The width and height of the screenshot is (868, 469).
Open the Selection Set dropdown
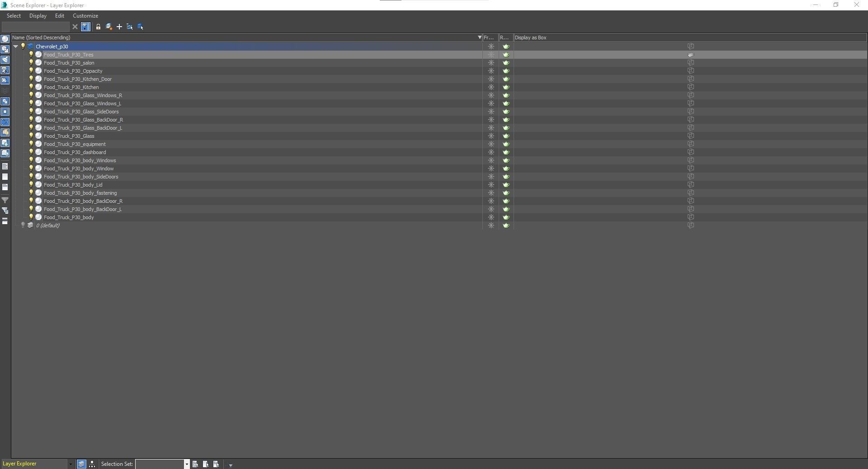coord(186,464)
